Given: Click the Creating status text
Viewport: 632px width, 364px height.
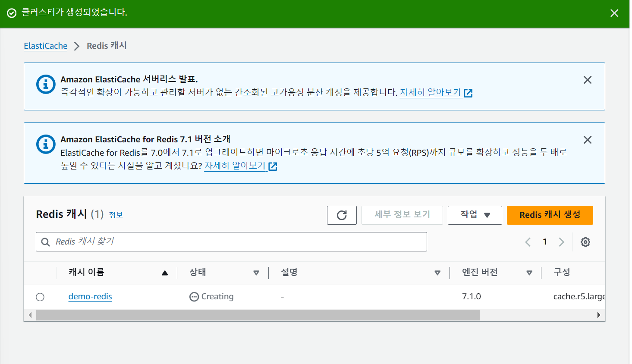Looking at the screenshot, I should [x=217, y=296].
